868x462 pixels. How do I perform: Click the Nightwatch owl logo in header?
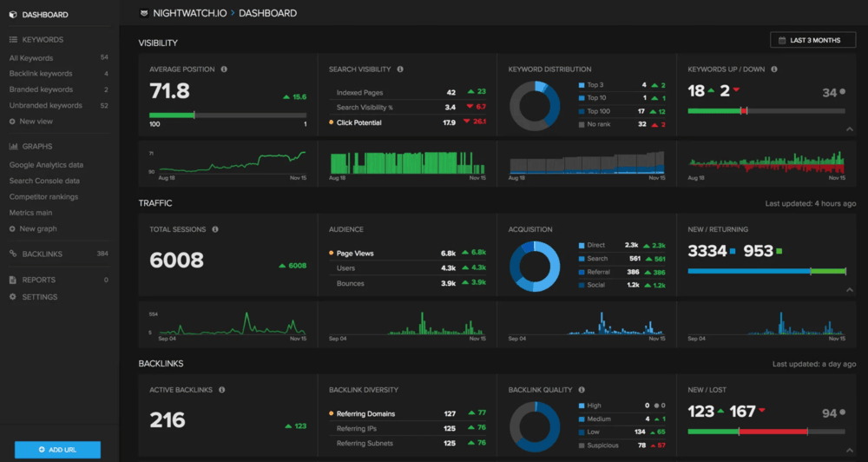[x=144, y=13]
